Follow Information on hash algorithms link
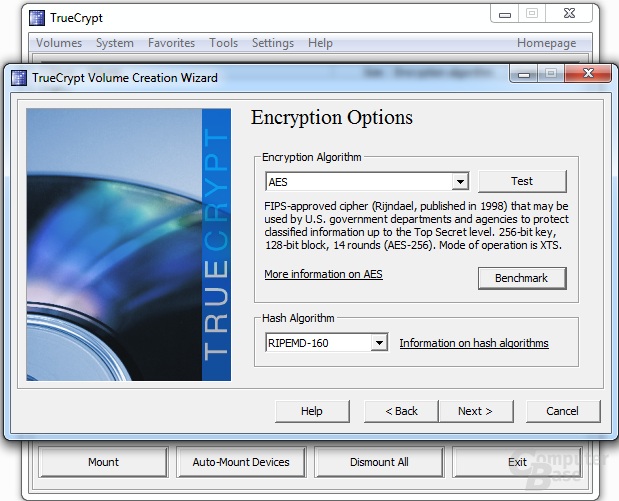The height and width of the screenshot is (501, 619). pyautogui.click(x=474, y=343)
